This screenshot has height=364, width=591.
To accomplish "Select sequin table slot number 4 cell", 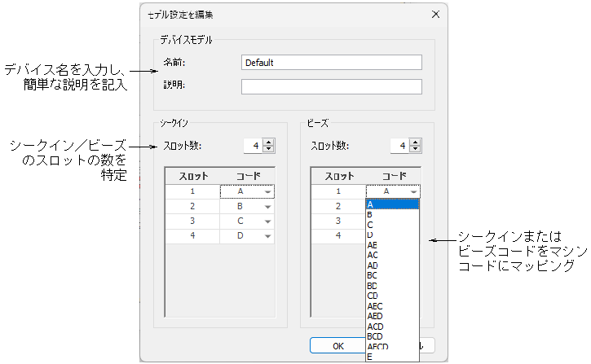I will (192, 236).
